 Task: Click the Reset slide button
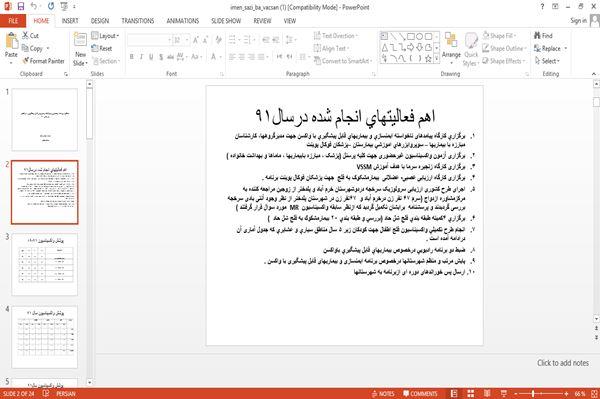coord(102,48)
